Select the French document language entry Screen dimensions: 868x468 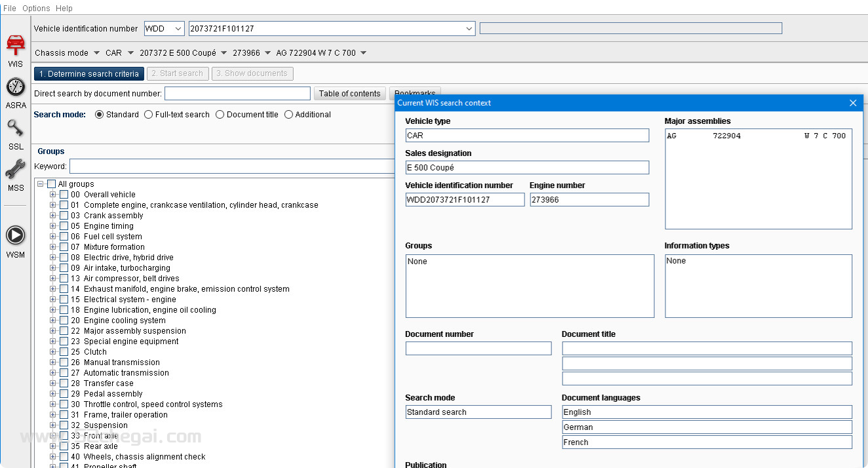[707, 442]
